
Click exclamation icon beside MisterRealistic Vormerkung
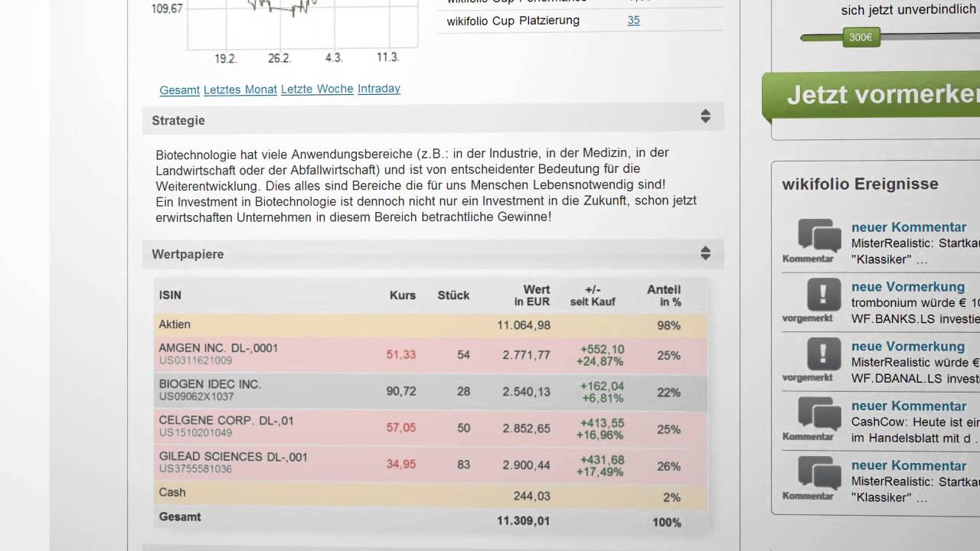(x=824, y=354)
